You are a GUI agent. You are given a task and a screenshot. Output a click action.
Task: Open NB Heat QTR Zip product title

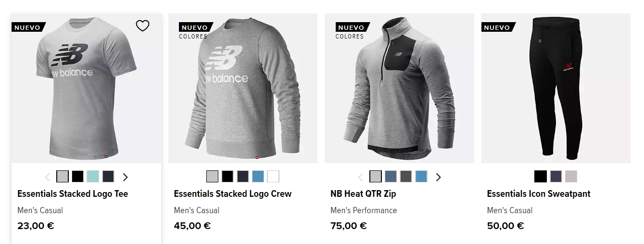[x=363, y=194]
